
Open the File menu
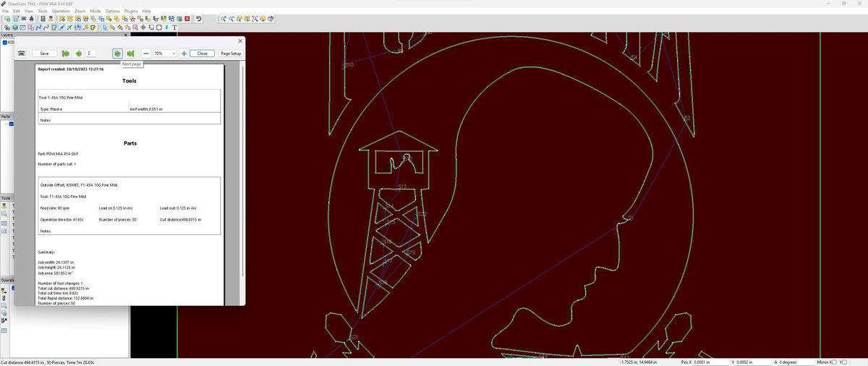click(6, 12)
